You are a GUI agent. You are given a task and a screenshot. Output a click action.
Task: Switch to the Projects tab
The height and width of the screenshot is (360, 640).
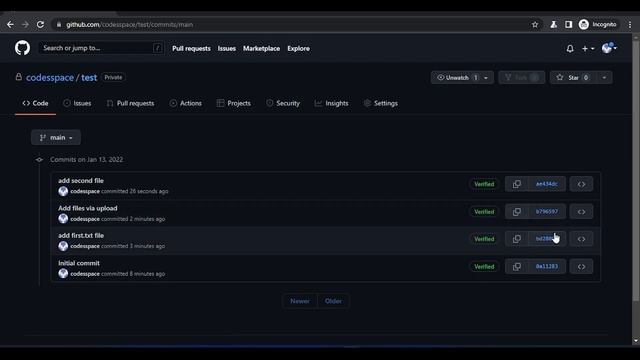tap(233, 103)
